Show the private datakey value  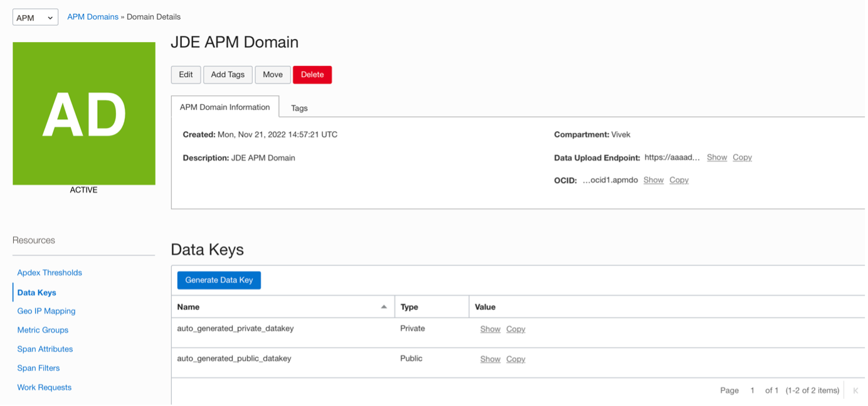(490, 329)
